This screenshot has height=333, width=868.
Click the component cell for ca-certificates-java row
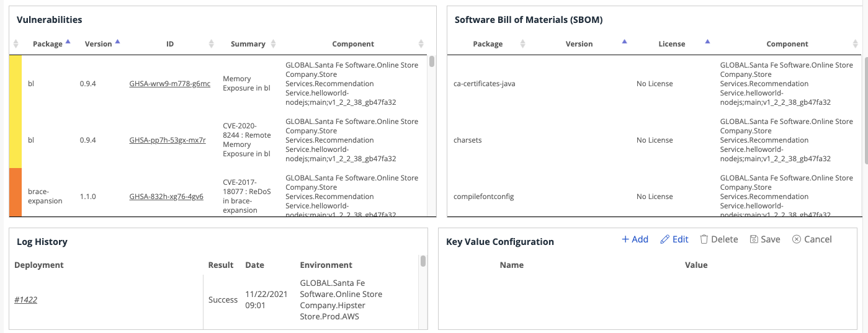786,84
